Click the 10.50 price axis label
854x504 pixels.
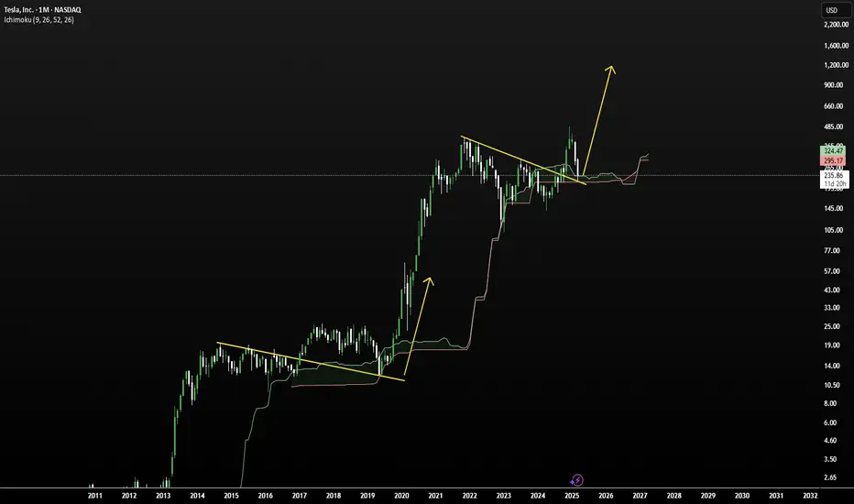pos(832,385)
